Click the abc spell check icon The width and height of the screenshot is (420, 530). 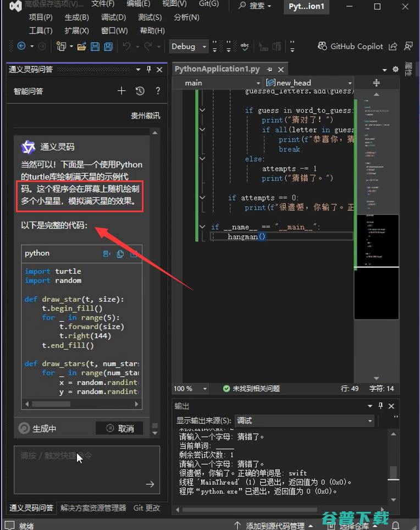tap(245, 46)
